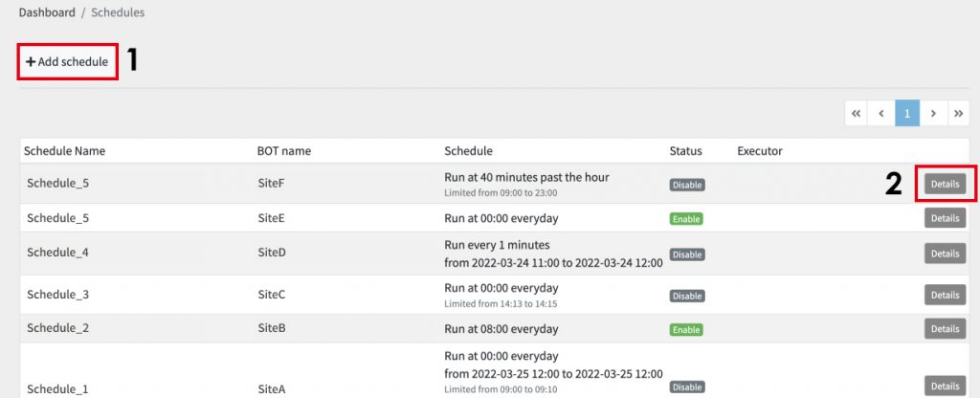This screenshot has width=980, height=398.
Task: Select the Schedule_4 row name
Action: [57, 253]
